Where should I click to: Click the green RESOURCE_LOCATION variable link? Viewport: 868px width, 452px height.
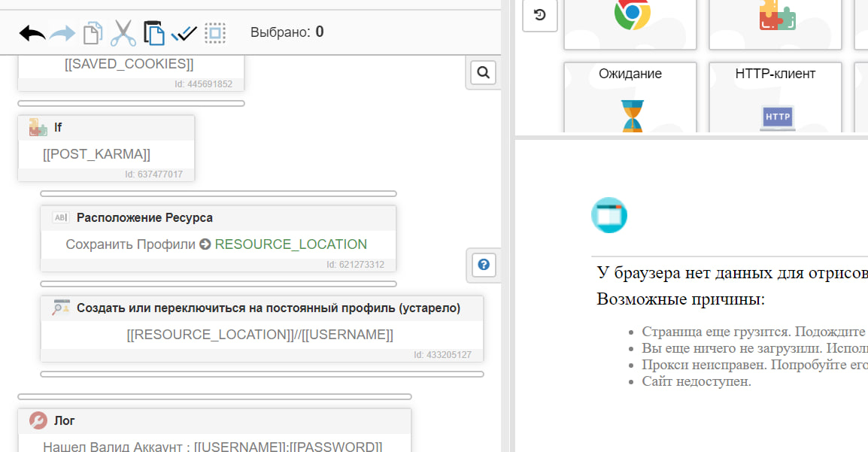click(290, 244)
